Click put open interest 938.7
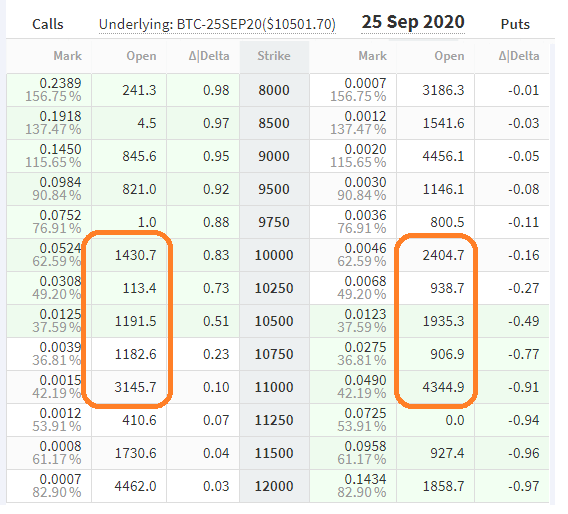568x514 pixels. pyautogui.click(x=447, y=288)
